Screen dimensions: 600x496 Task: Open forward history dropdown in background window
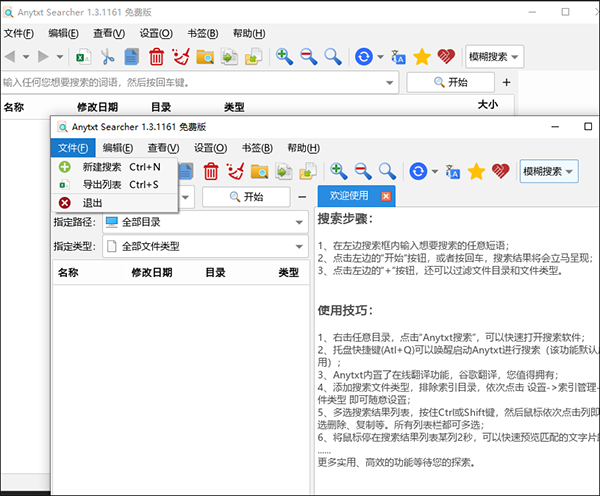coord(60,57)
